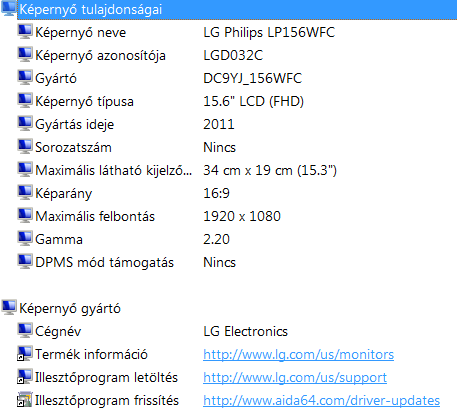This screenshot has height=420, width=457.
Task: Select value 34 cm x 19 cm (15.3")
Action: [270, 170]
